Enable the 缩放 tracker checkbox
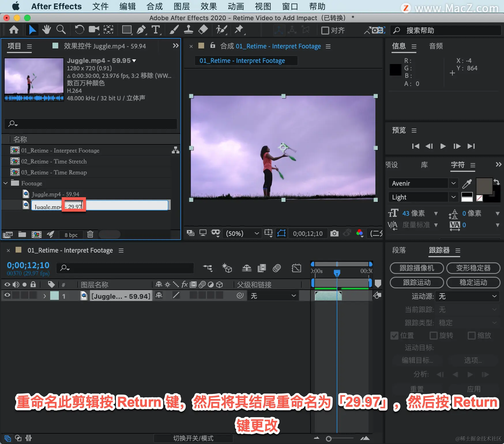The width and height of the screenshot is (504, 444). click(471, 336)
